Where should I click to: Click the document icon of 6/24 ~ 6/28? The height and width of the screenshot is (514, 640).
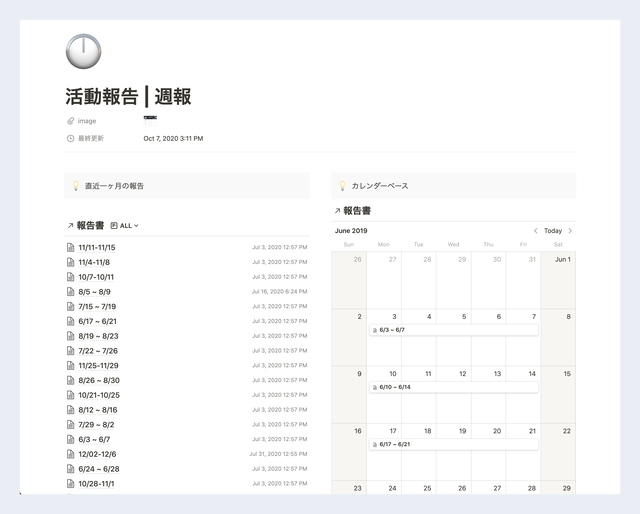point(71,469)
